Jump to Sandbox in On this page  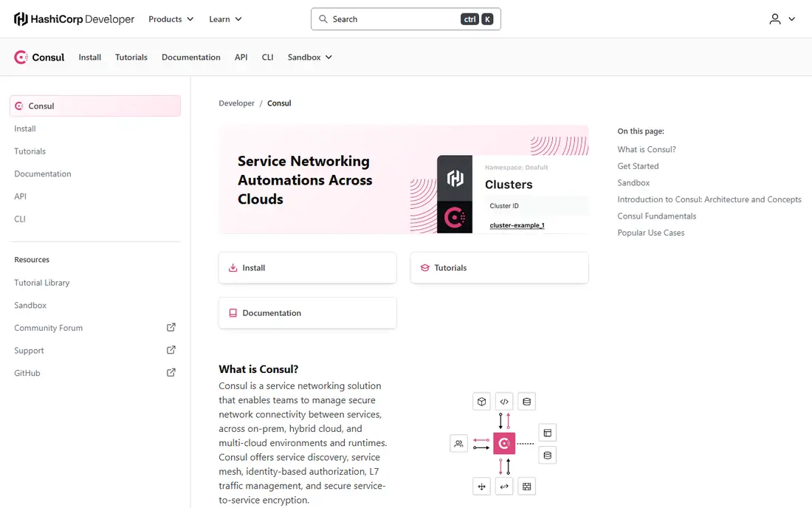tap(633, 183)
